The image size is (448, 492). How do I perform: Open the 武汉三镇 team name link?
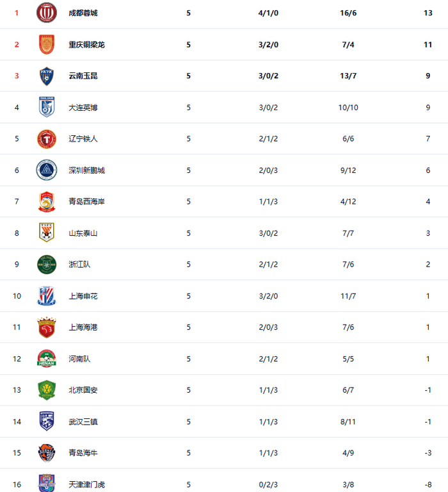83,422
